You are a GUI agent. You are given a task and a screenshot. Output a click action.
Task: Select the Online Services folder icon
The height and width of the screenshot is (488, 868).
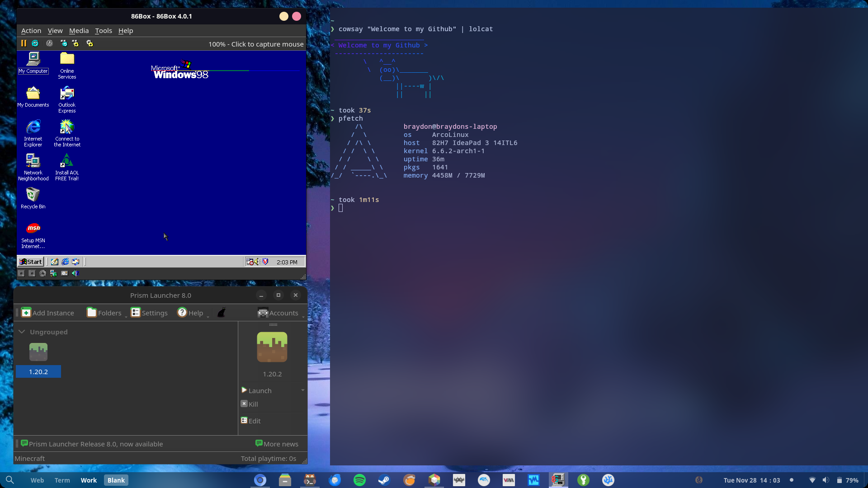(67, 66)
